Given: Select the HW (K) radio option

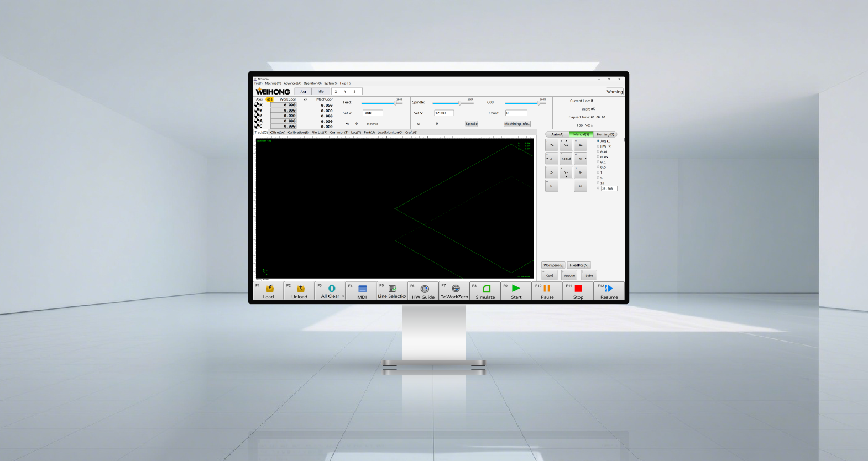Looking at the screenshot, I should coord(598,146).
